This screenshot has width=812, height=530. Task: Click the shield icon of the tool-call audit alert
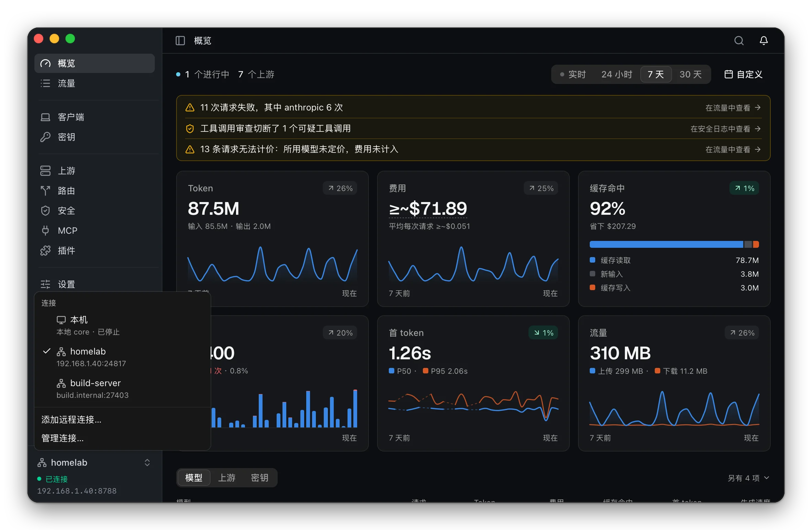coord(190,129)
